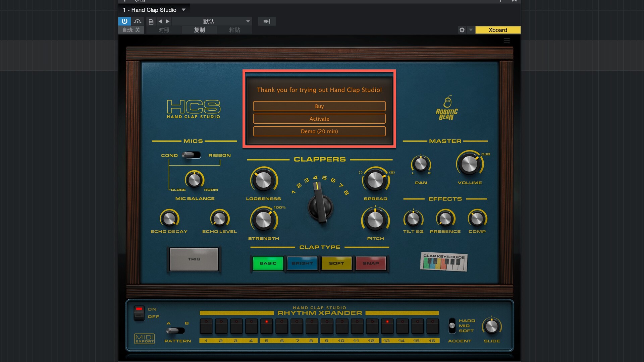Toggle sequencer step 7

click(297, 326)
